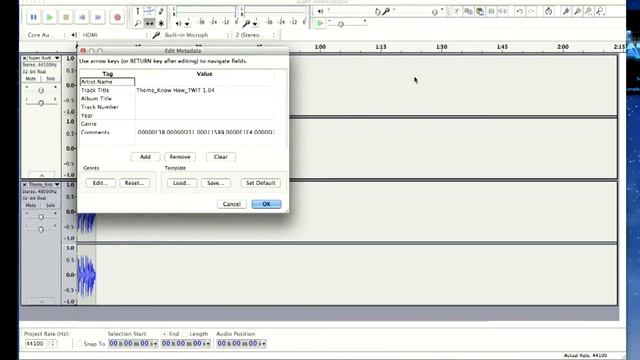The image size is (640, 360).
Task: Click Cancel in Edit Metadata dialog
Action: [231, 204]
